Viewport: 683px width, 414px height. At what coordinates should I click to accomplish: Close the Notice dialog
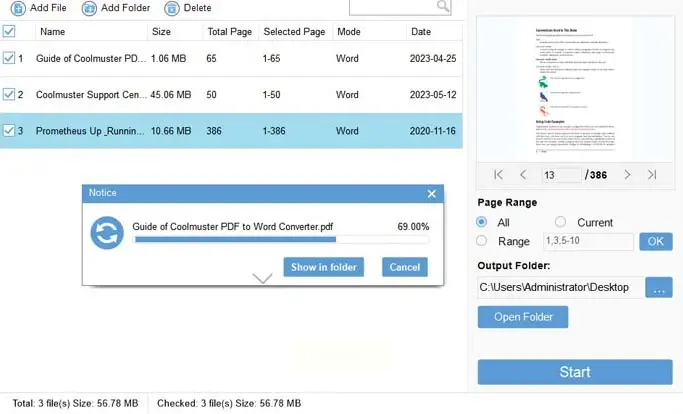click(432, 193)
